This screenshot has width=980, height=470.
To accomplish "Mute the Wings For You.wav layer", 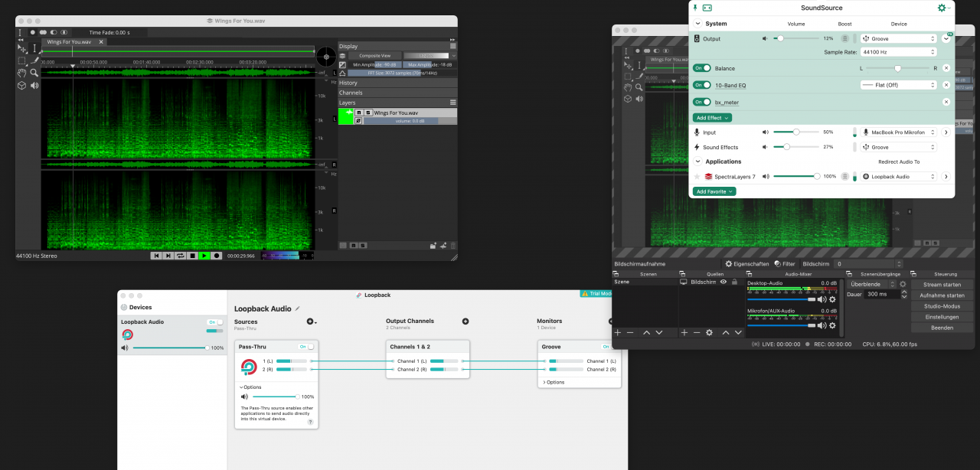I will 358,113.
